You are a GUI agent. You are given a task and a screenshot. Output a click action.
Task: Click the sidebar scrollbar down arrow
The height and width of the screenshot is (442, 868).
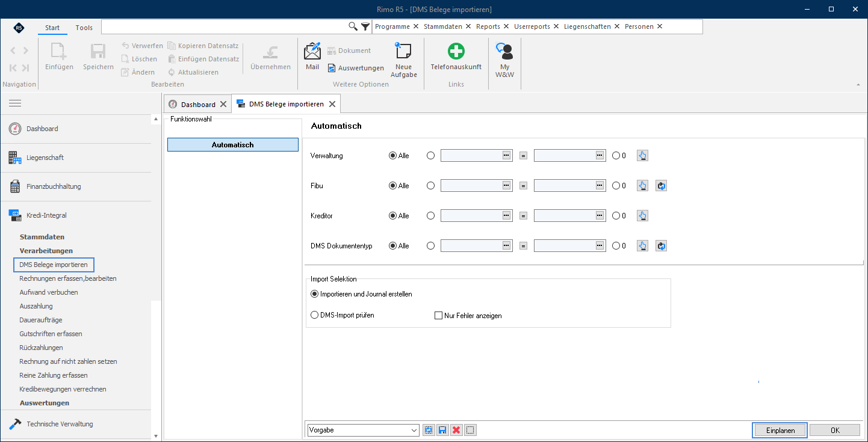click(x=156, y=436)
